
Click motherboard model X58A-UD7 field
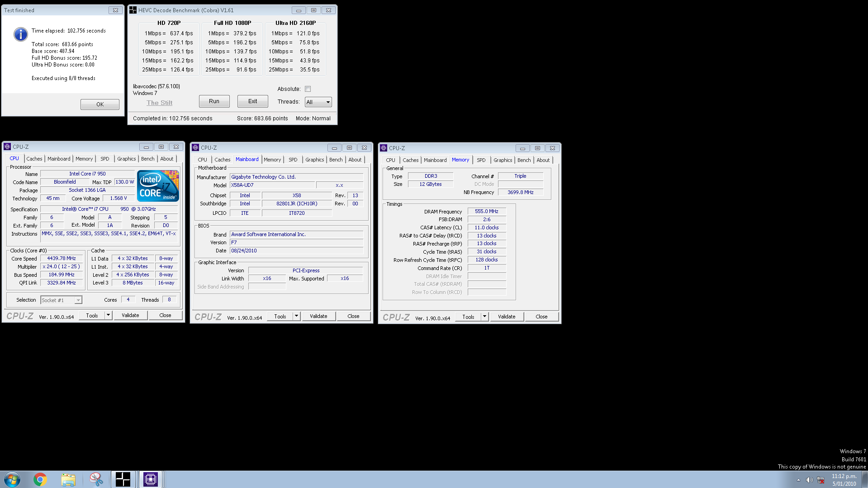click(272, 185)
